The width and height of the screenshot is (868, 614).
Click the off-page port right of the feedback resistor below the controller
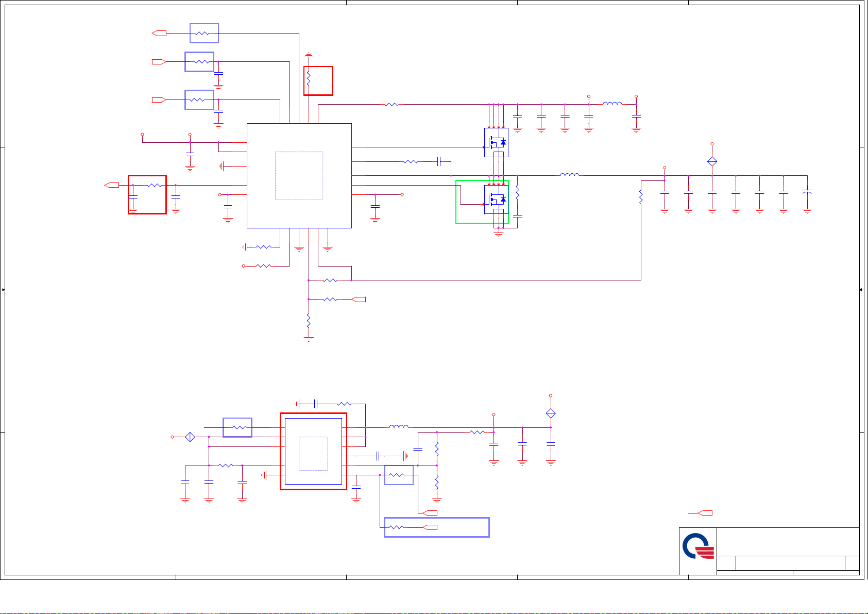tap(358, 299)
